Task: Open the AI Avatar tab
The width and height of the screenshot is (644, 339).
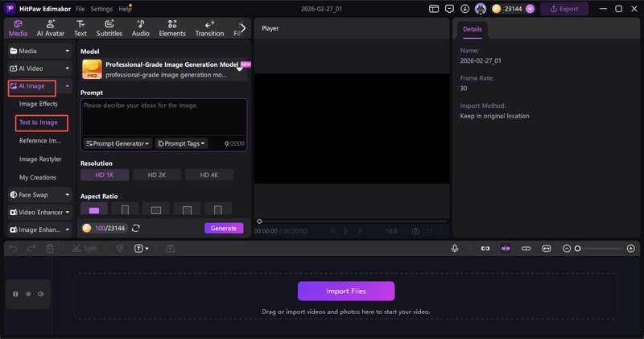Action: click(51, 29)
